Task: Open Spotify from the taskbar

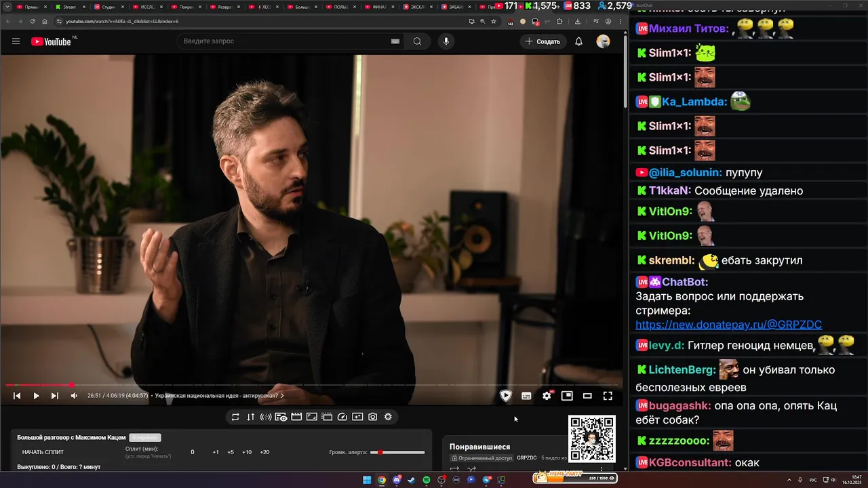Action: click(427, 480)
